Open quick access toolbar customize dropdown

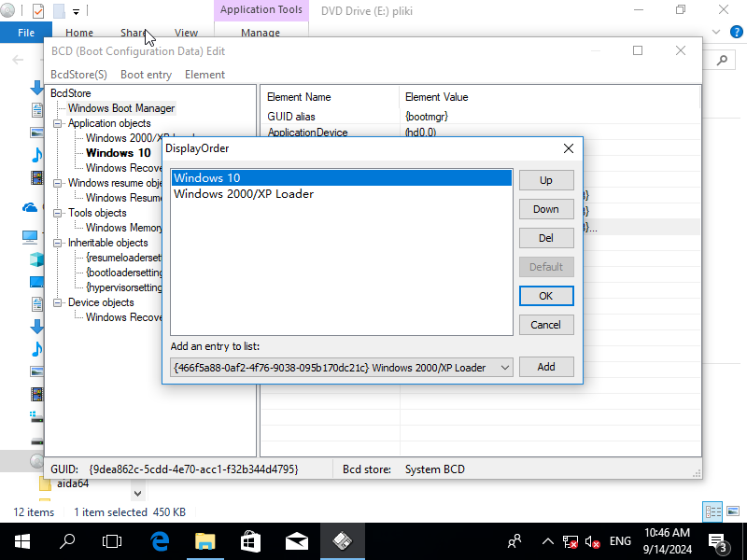pos(77,11)
